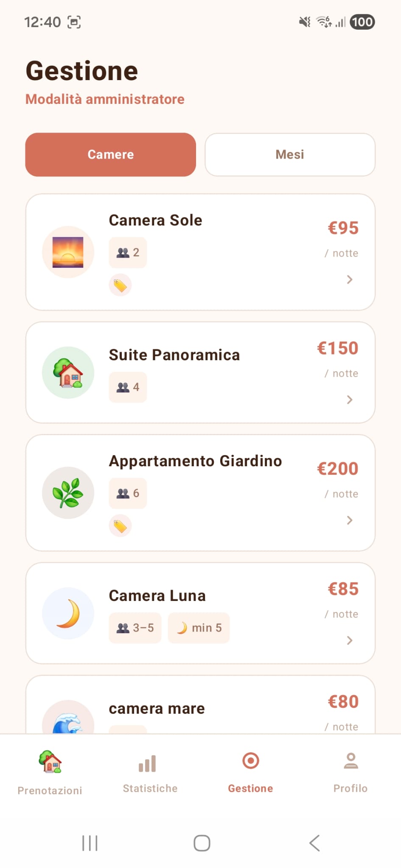
Task: Tap the Android back navigation button
Action: pyautogui.click(x=314, y=843)
